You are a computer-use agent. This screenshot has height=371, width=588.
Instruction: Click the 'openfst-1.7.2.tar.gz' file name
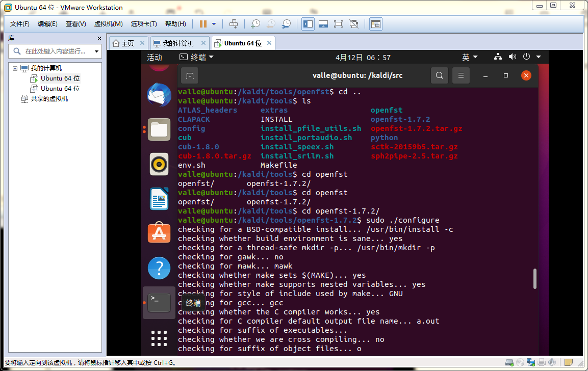[x=416, y=128]
